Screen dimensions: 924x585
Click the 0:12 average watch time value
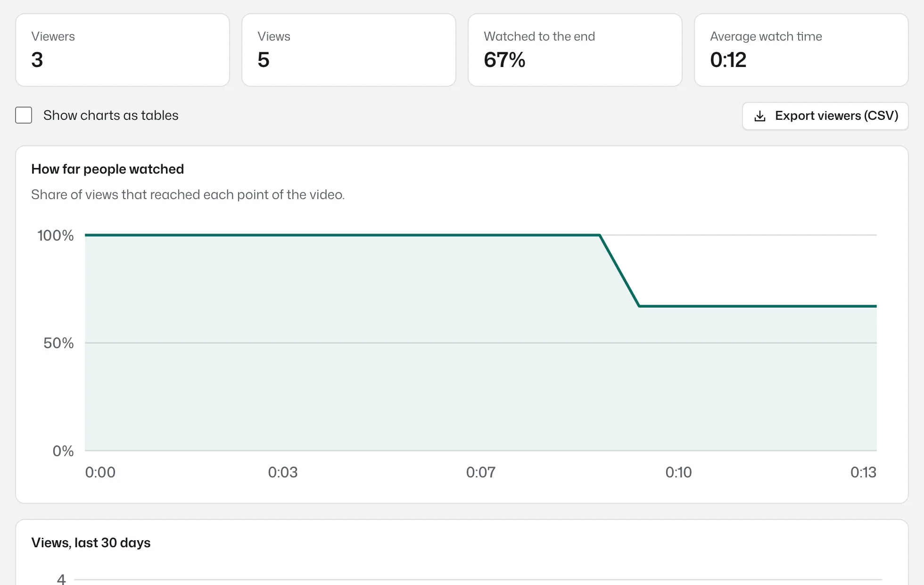point(728,60)
